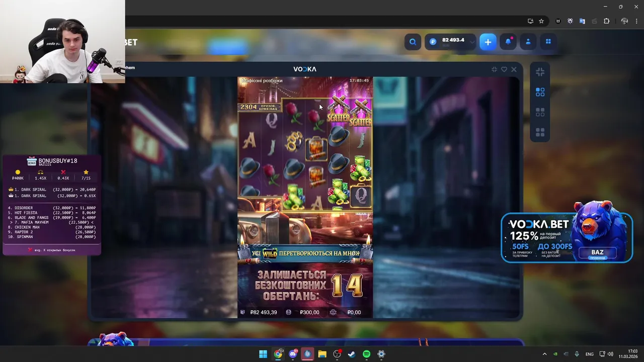Viewport: 644px width, 362px height.
Task: Click the blue plus deposit button
Action: tap(488, 42)
